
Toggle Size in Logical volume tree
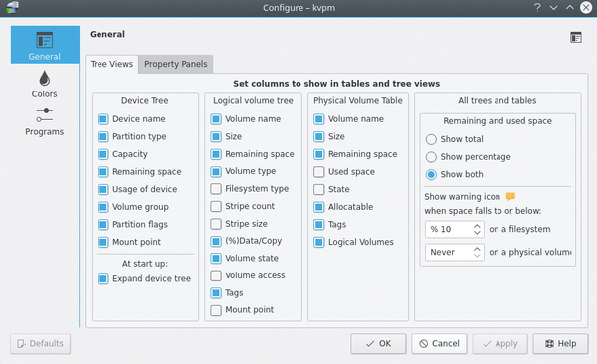point(216,136)
